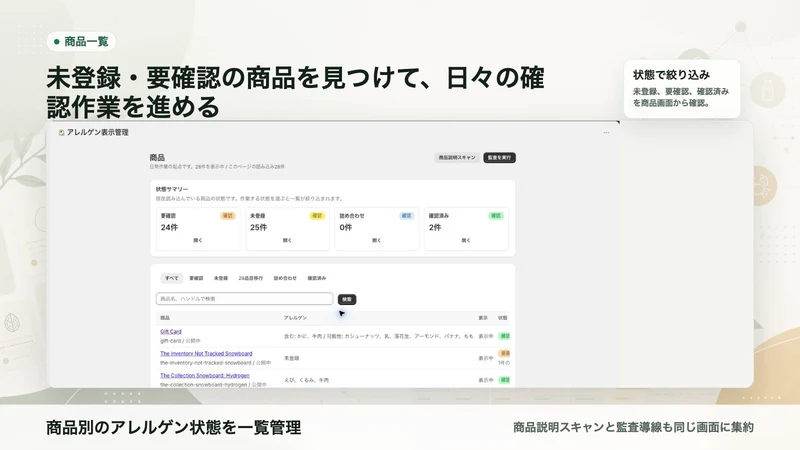Open the Gift Card product link

point(170,332)
